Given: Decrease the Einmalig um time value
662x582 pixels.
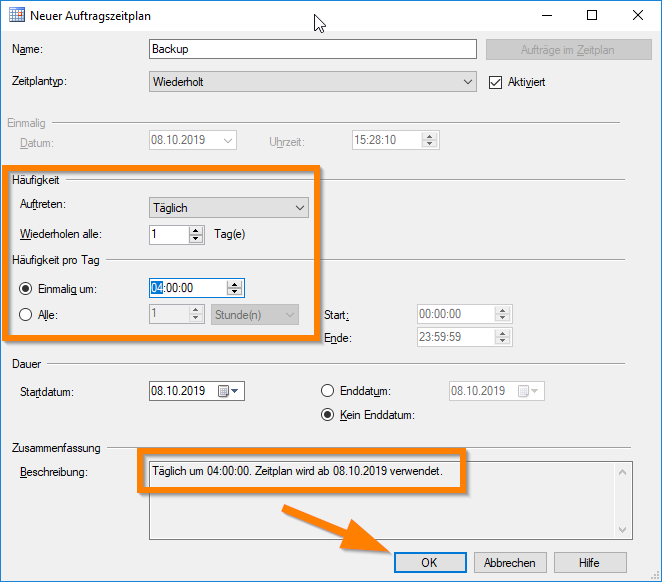Looking at the screenshot, I should coord(235,292).
